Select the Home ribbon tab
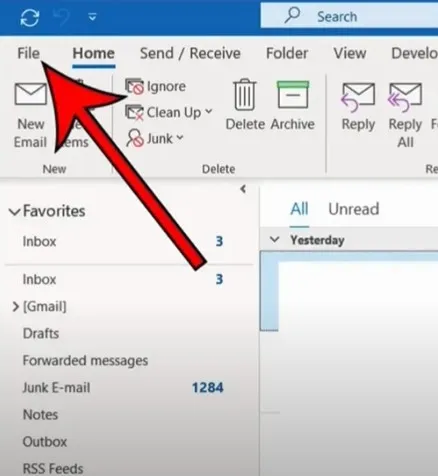Viewport: 438px width, 476px height. [x=94, y=53]
